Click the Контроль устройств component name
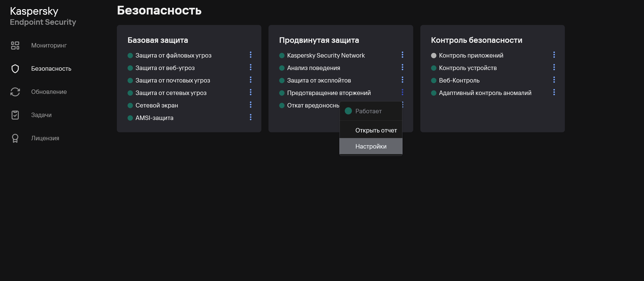This screenshot has width=644, height=281. [x=467, y=68]
